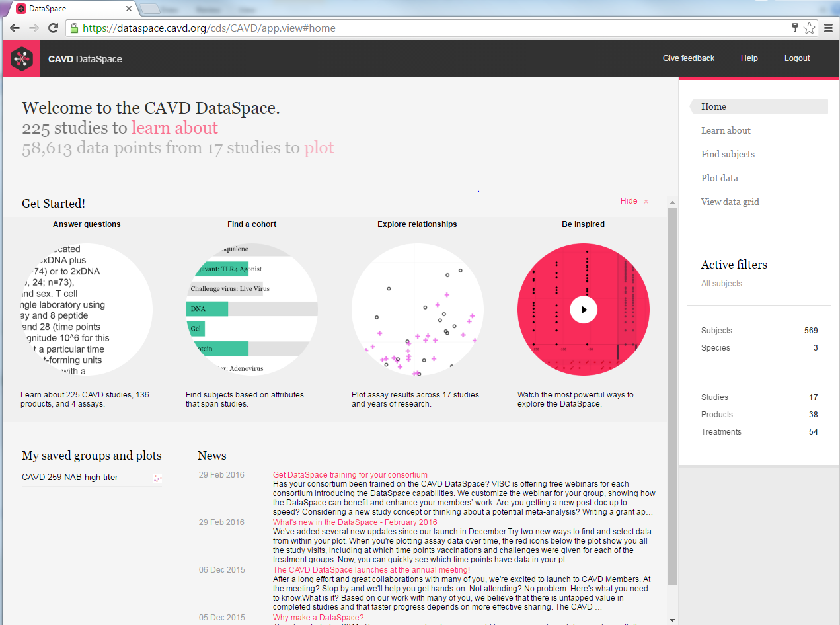840x625 pixels.
Task: Click the '05 Dec 2015' news date
Action: (222, 618)
